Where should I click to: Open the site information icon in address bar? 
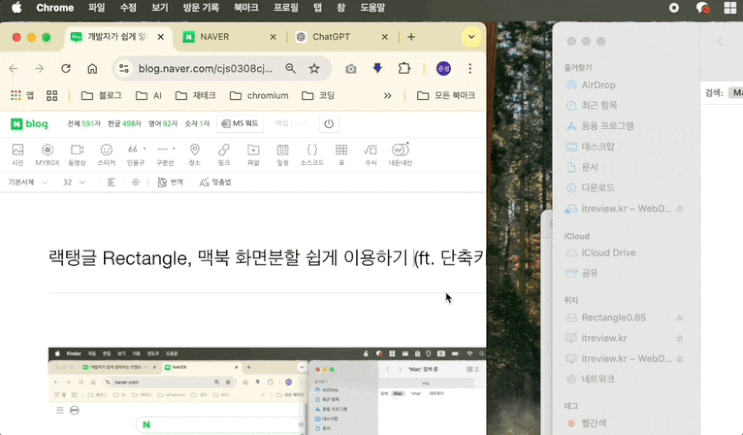point(124,69)
